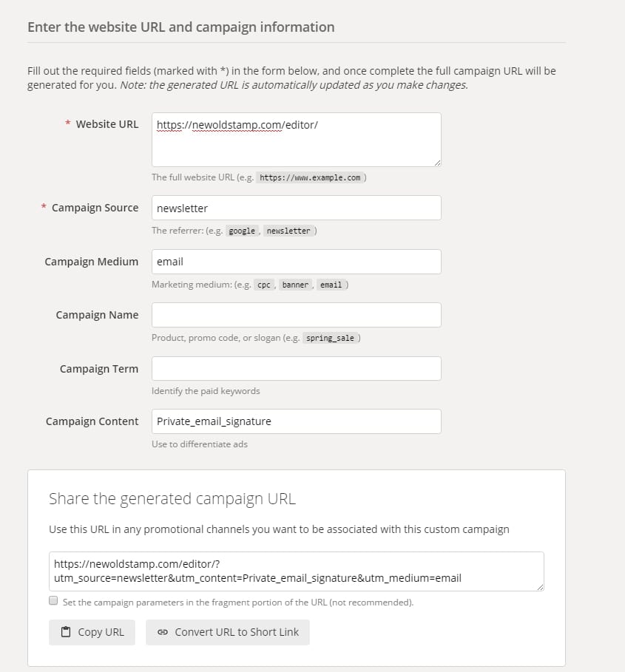The image size is (625, 672).
Task: Click the banner example tag
Action: [295, 285]
